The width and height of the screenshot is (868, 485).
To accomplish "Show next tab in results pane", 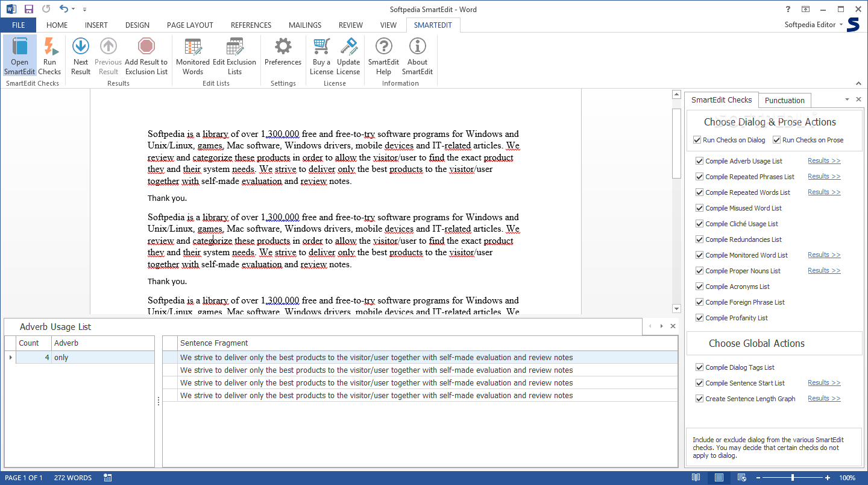I will [x=661, y=326].
